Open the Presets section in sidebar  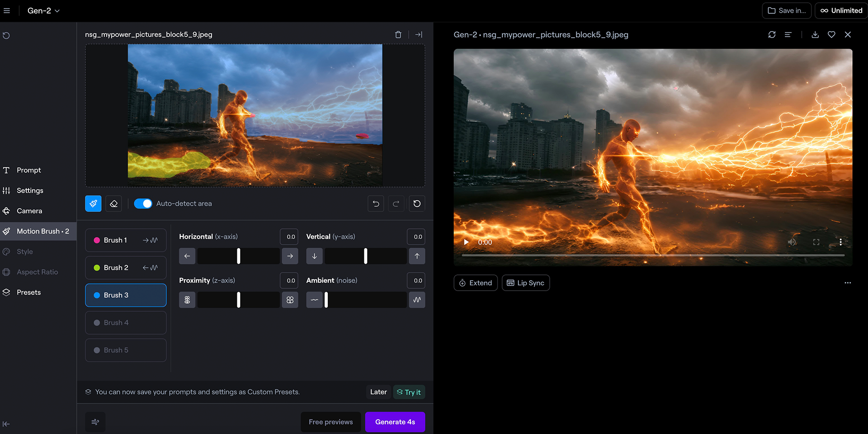click(28, 292)
